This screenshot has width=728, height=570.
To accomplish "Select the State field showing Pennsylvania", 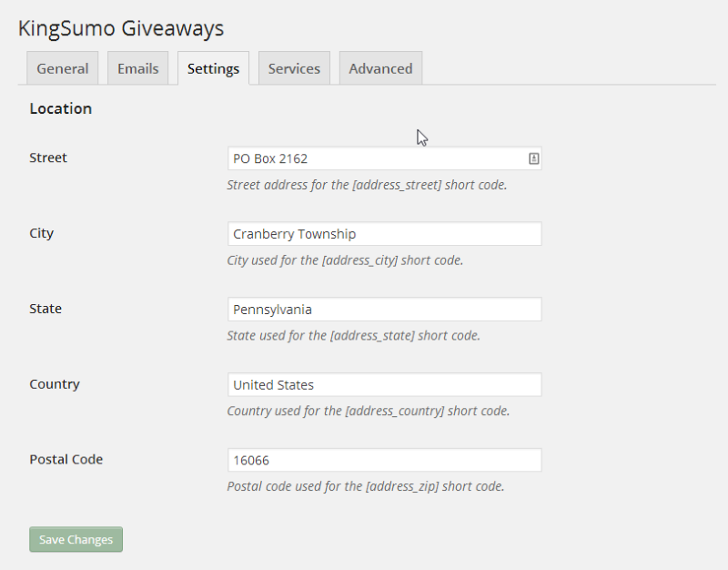I will click(x=384, y=310).
